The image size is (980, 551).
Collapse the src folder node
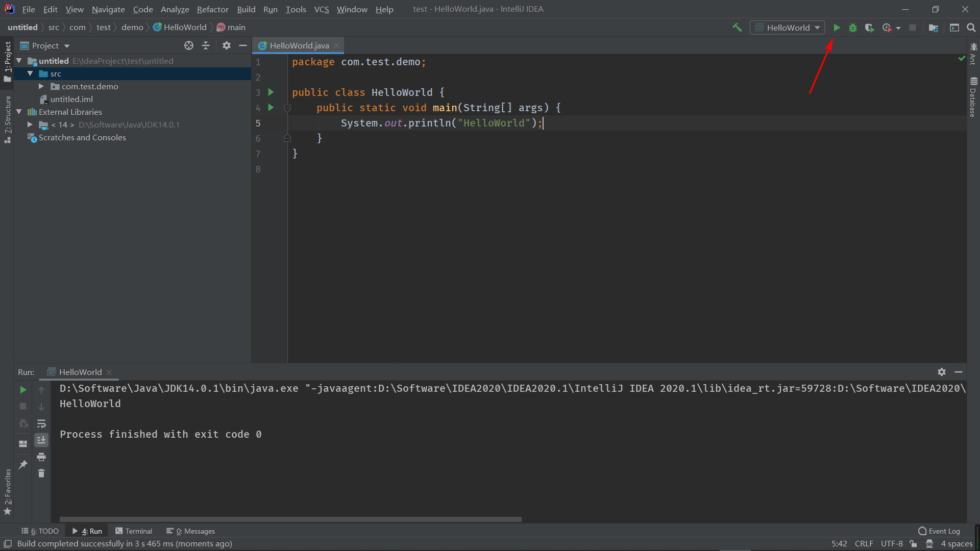pos(30,73)
